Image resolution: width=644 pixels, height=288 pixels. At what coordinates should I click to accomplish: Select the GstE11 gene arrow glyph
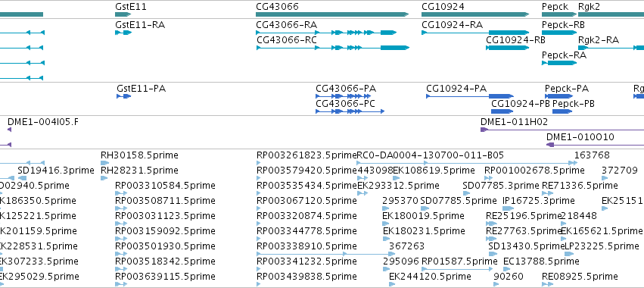(x=123, y=14)
